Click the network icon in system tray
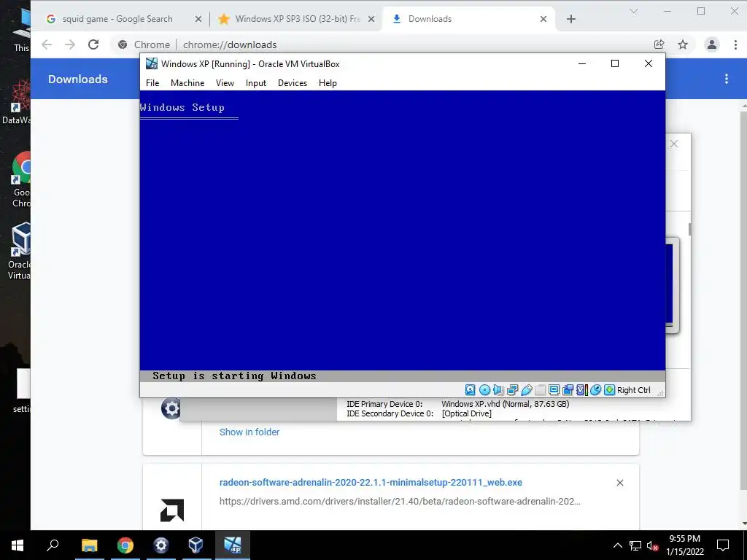Image resolution: width=747 pixels, height=560 pixels. tap(635, 545)
